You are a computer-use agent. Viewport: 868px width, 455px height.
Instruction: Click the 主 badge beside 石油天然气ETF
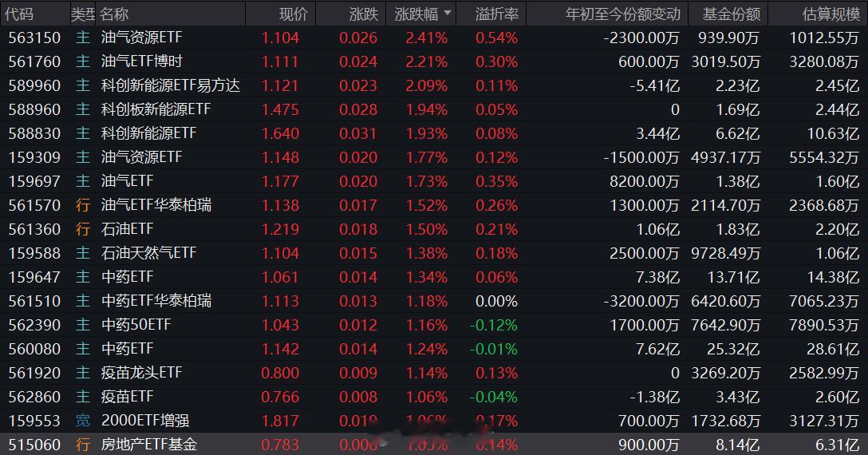83,253
